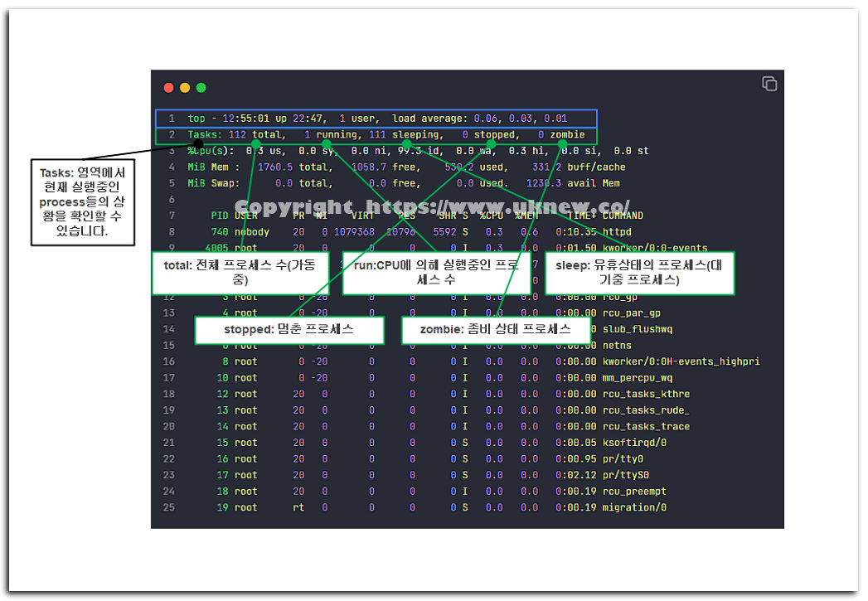Click the "avail Mem" text on the swap line
Image resolution: width=868 pixels, height=601 pixels.
(x=594, y=183)
